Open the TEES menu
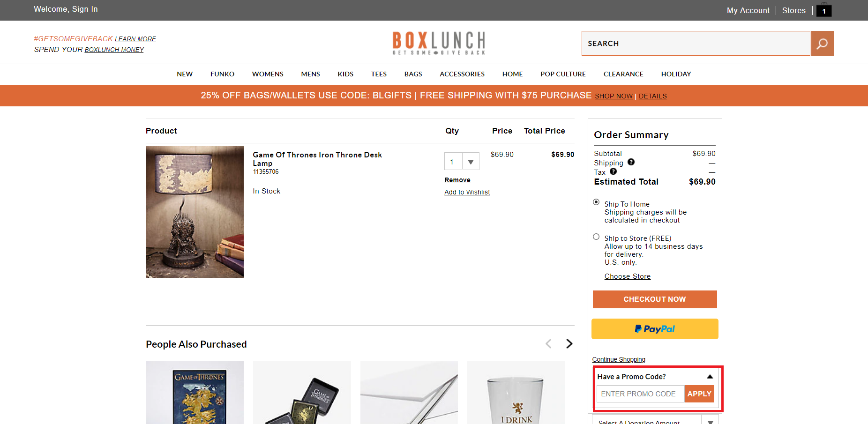 pyautogui.click(x=379, y=74)
